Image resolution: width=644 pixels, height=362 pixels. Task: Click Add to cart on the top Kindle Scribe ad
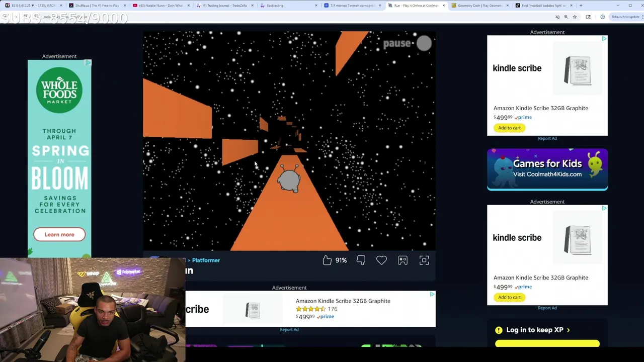pos(509,128)
